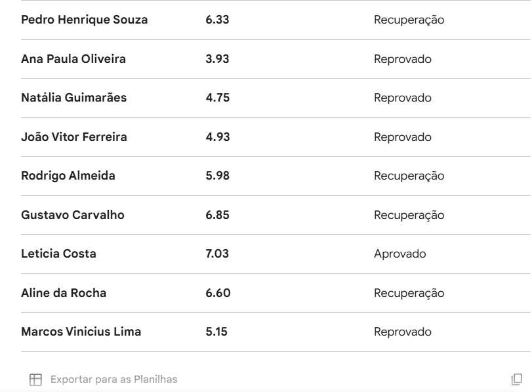Select the Leticia Costa name cell
Viewport: 532px width, 392px height.
[58, 254]
